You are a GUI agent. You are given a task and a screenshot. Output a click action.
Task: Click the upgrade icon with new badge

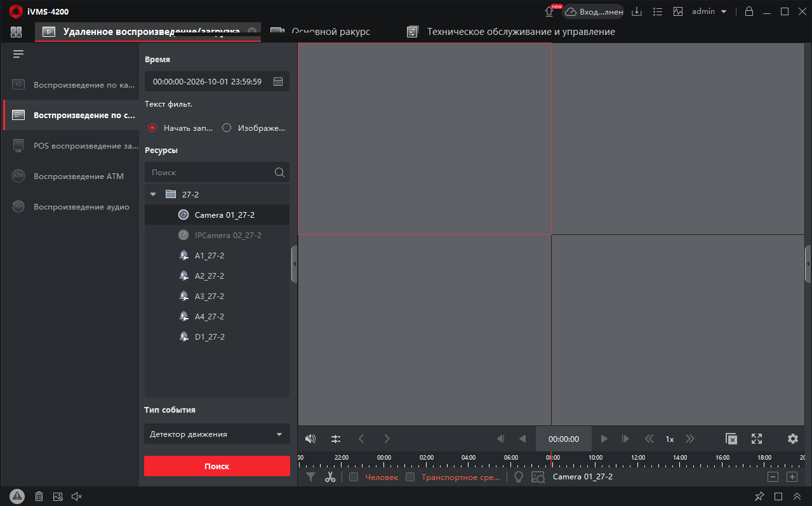pyautogui.click(x=550, y=11)
